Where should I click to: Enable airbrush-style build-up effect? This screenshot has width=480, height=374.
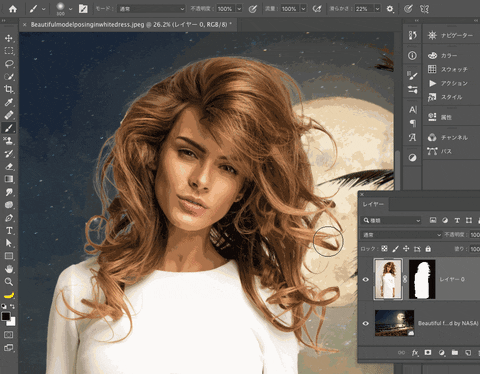click(316, 9)
